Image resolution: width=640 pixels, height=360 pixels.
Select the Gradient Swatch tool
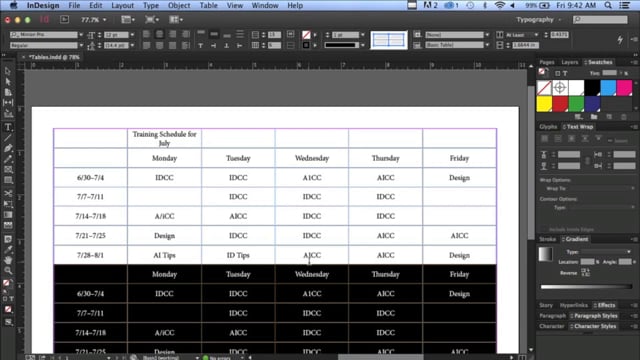(8, 214)
